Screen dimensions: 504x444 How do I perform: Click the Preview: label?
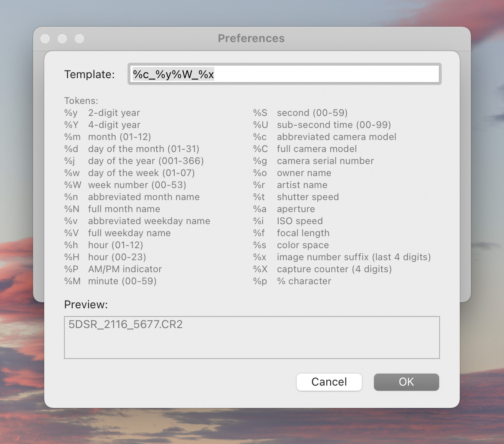(x=86, y=304)
